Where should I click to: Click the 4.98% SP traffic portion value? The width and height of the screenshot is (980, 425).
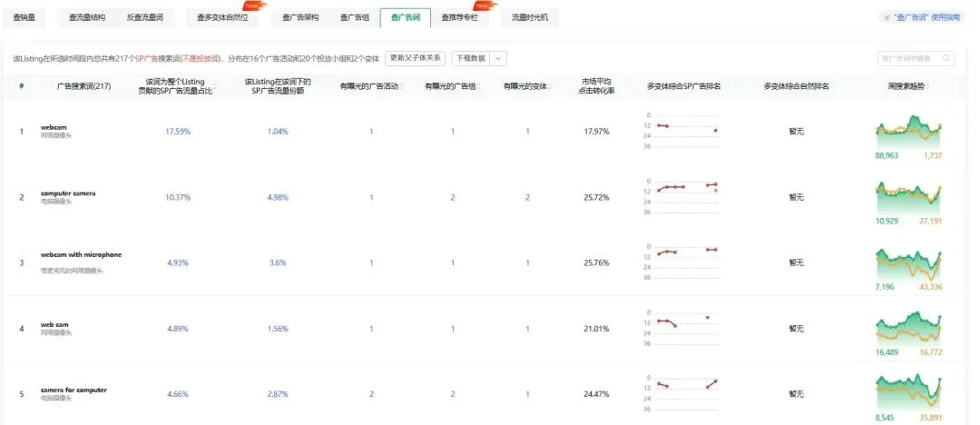tap(278, 197)
